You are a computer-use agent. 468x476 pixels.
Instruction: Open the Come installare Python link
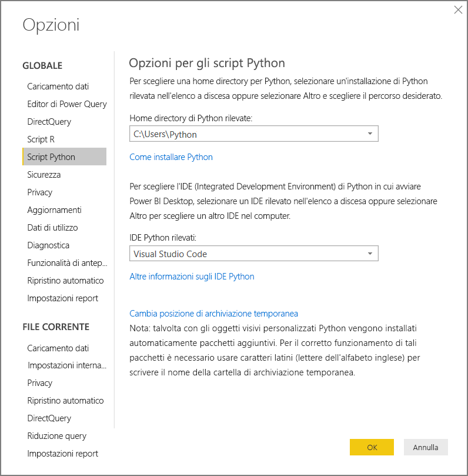tap(171, 157)
